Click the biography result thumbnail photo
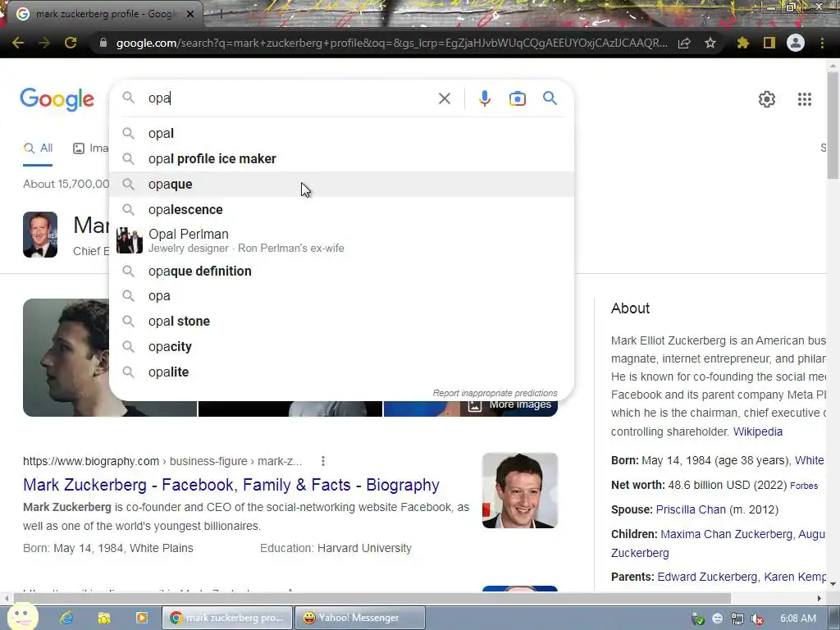This screenshot has height=630, width=840. (x=519, y=491)
